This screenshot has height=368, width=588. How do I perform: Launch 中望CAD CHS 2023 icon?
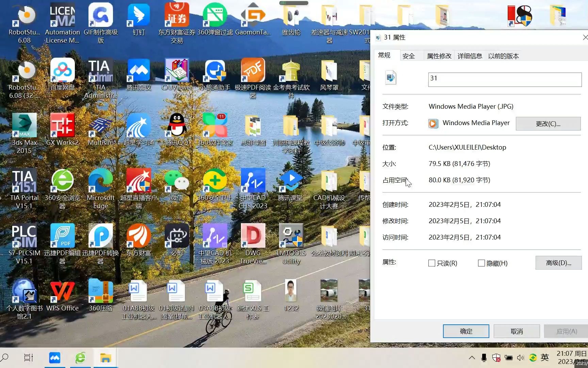[x=253, y=189]
